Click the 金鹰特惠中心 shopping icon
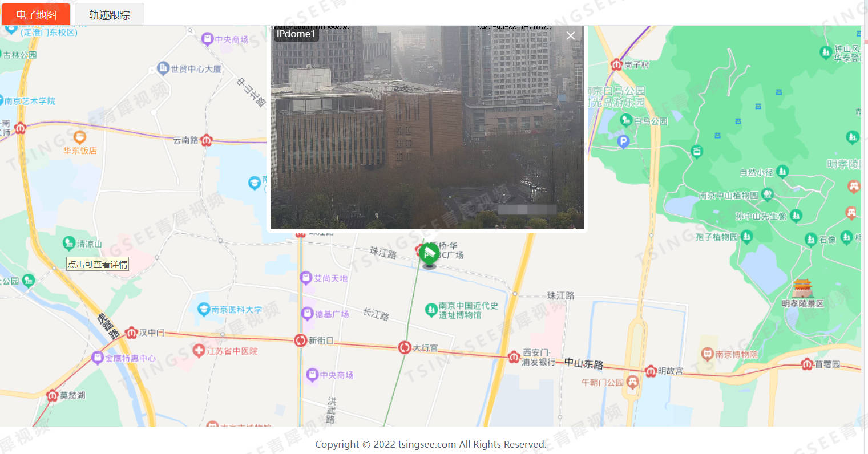This screenshot has width=868, height=454. tap(97, 358)
